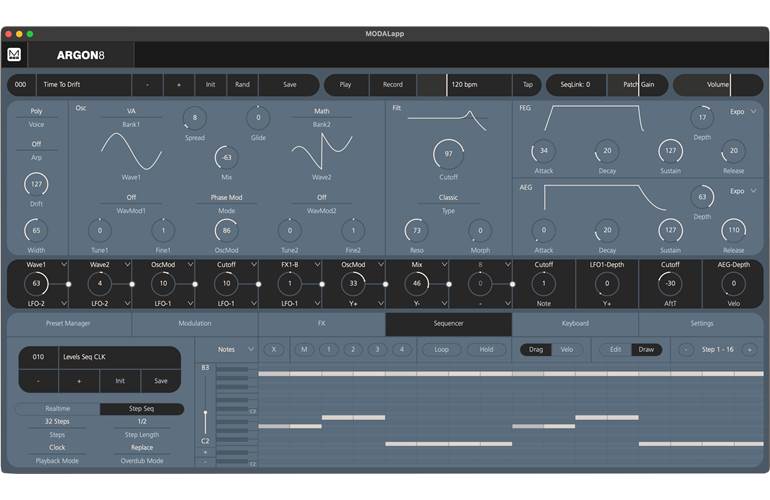Switch sequencer to Edit mode
Screen dimensions: 770x500
click(x=615, y=349)
